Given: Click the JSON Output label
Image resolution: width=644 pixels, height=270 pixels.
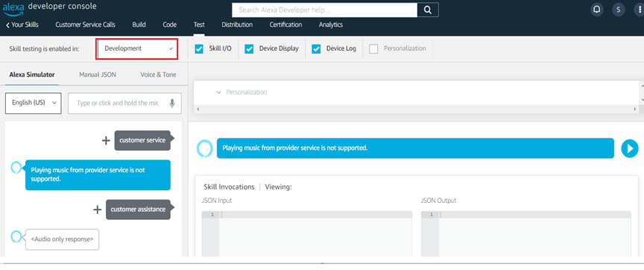Looking at the screenshot, I should [438, 201].
